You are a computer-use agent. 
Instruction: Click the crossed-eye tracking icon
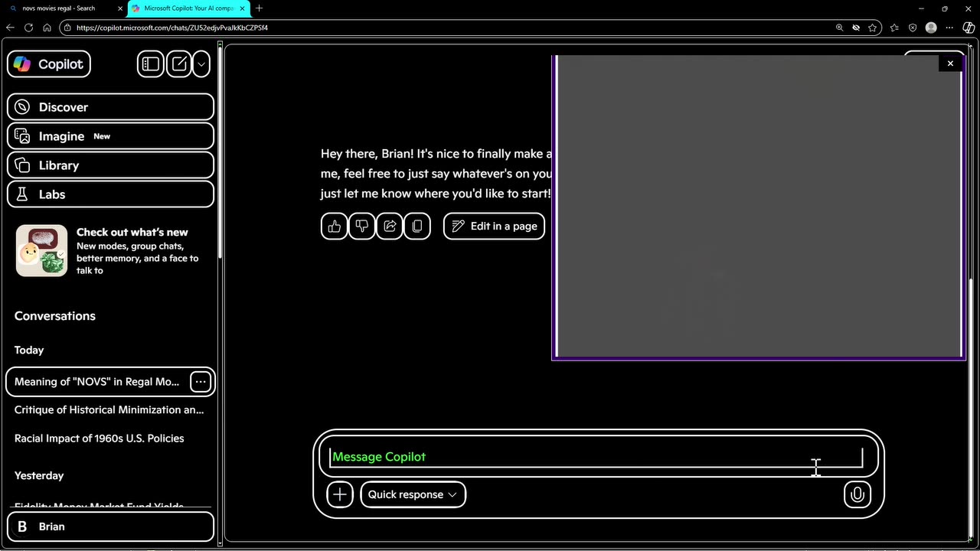[x=856, y=28]
